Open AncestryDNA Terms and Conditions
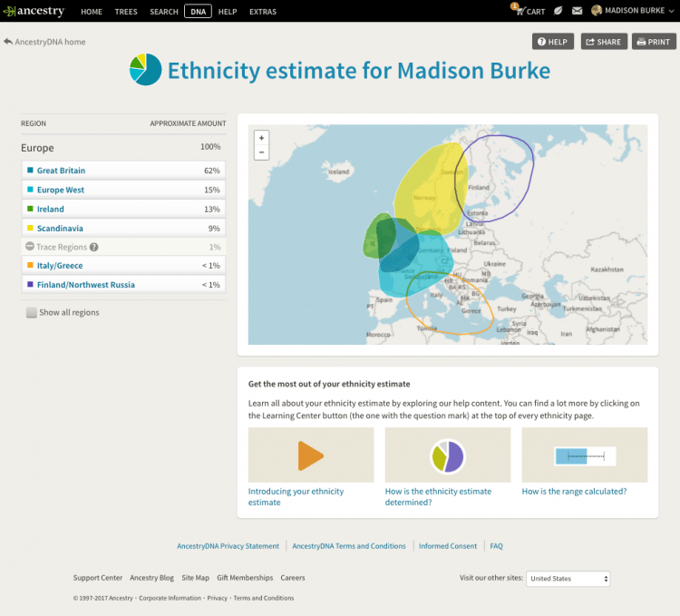The width and height of the screenshot is (680, 616). pyautogui.click(x=349, y=546)
